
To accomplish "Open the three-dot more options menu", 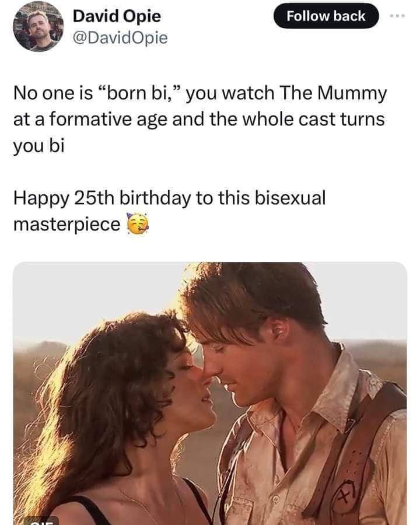I will coord(398,16).
